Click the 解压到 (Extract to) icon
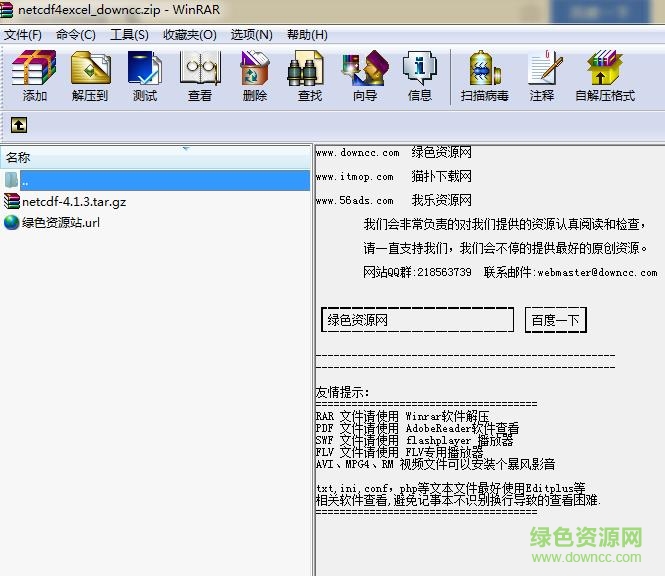This screenshot has height=576, width=665. (x=90, y=76)
